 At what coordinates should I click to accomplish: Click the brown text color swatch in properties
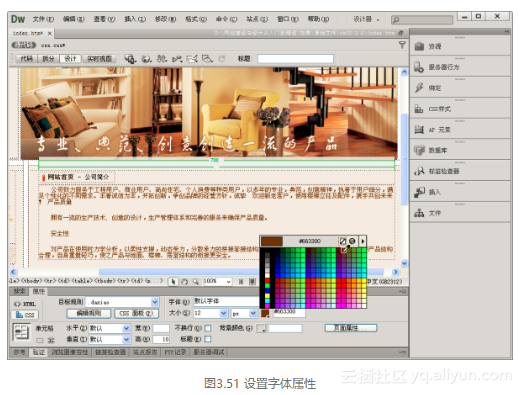[x=265, y=313]
